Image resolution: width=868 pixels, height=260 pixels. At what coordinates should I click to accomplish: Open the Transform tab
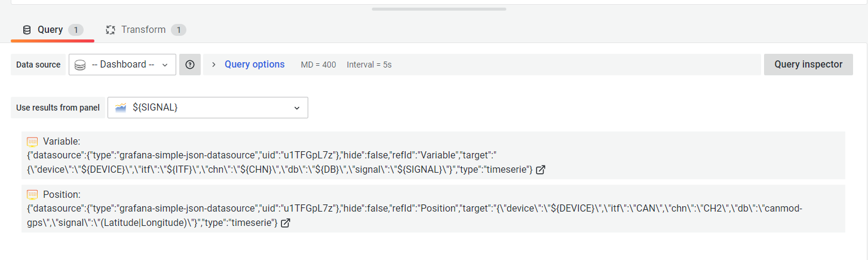coord(146,30)
